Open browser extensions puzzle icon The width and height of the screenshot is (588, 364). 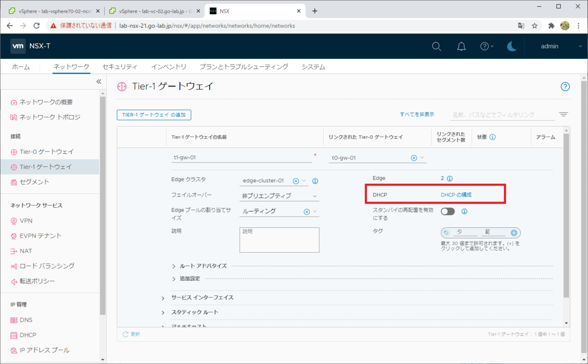pos(551,25)
